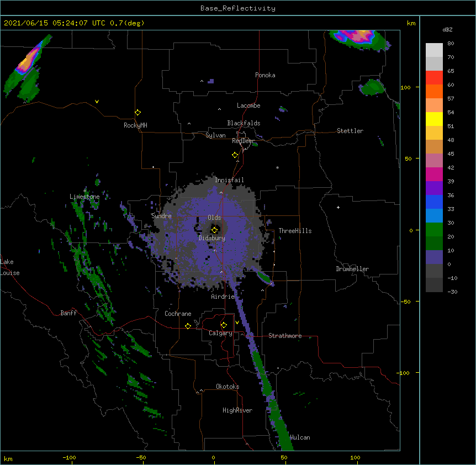Click the Didsbury city label

[211, 238]
